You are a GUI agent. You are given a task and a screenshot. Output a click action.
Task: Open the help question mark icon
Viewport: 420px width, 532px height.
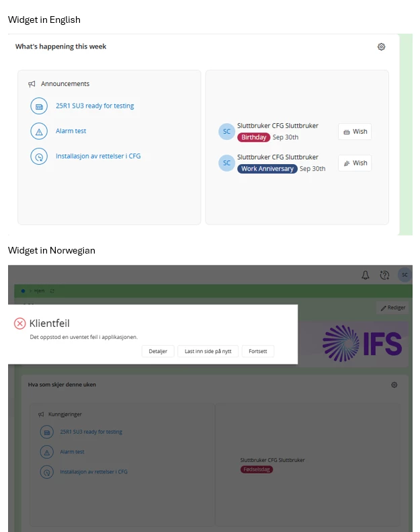(384, 275)
